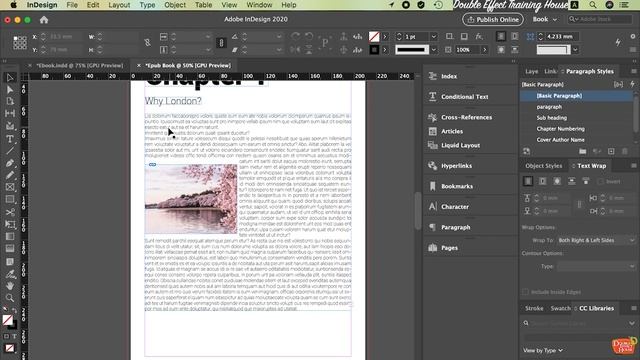
Task: Select the Line tool
Action: [x=10, y=151]
